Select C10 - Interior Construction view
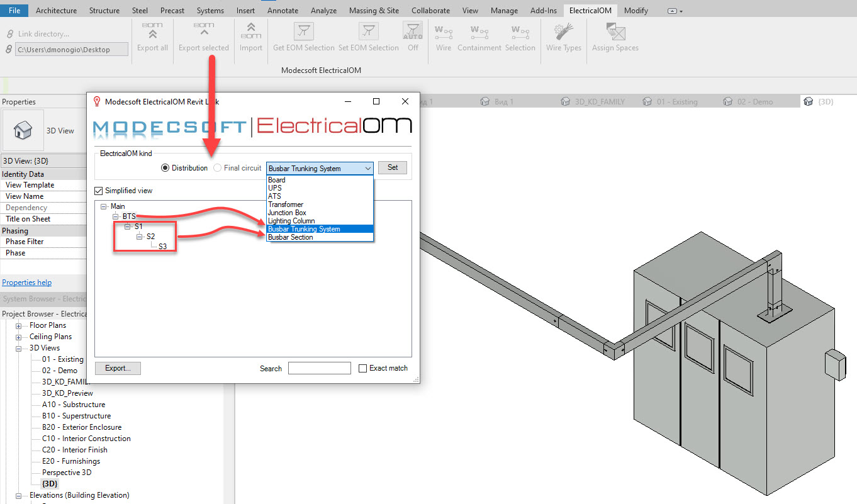Image resolution: width=857 pixels, height=504 pixels. 86,439
